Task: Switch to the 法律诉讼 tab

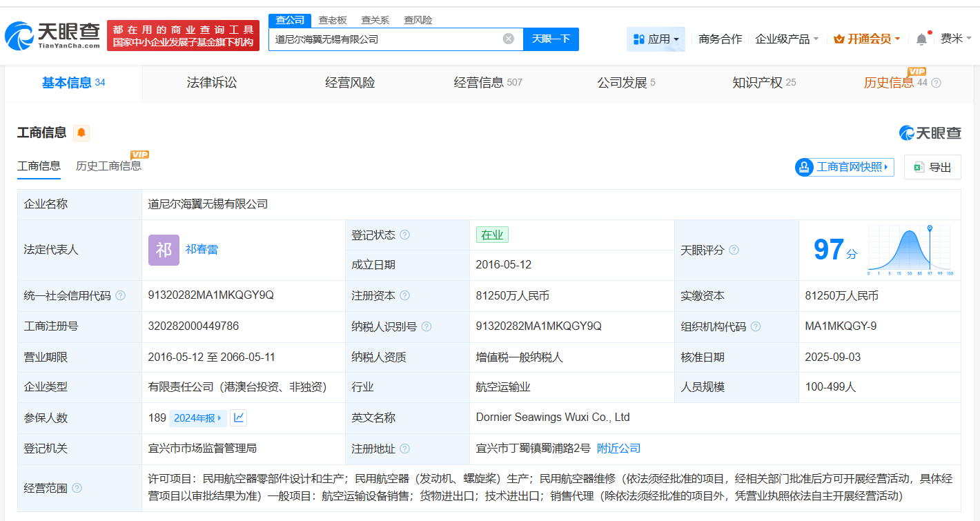Action: 212,82
